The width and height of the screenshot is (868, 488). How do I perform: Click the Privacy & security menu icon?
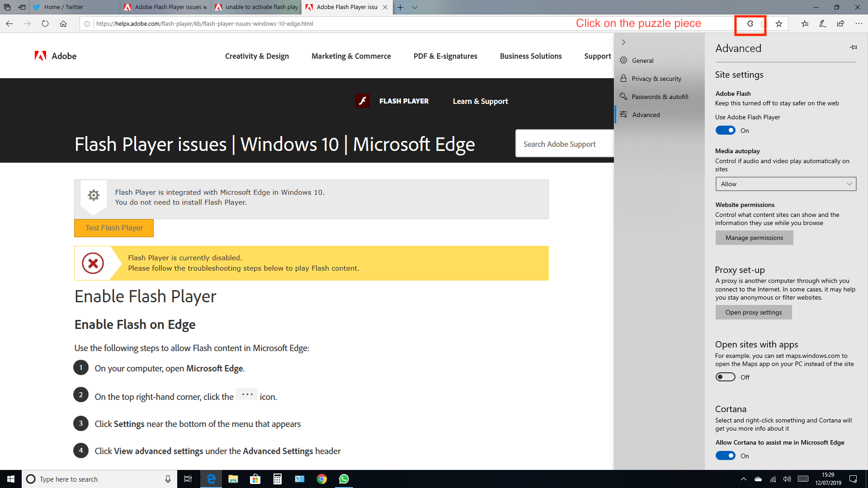[x=623, y=78]
